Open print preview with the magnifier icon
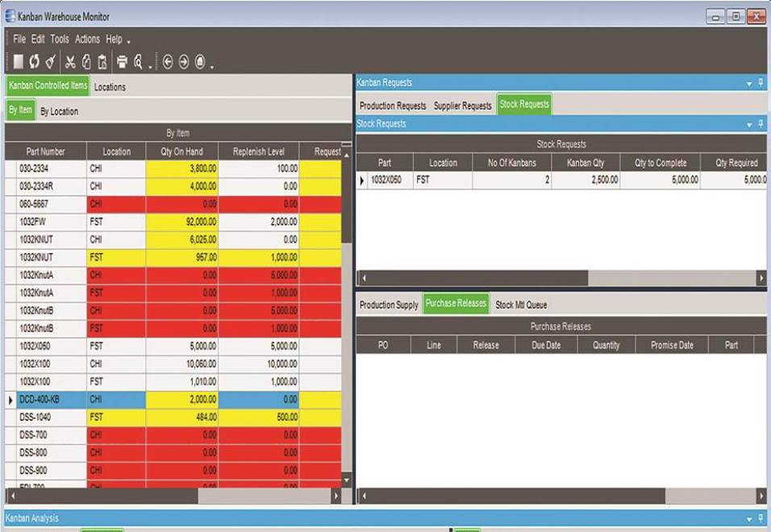 click(x=137, y=61)
